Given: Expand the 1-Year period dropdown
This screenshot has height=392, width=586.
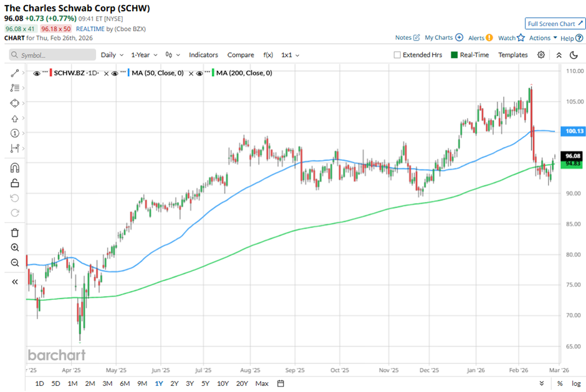Looking at the screenshot, I should pos(145,55).
